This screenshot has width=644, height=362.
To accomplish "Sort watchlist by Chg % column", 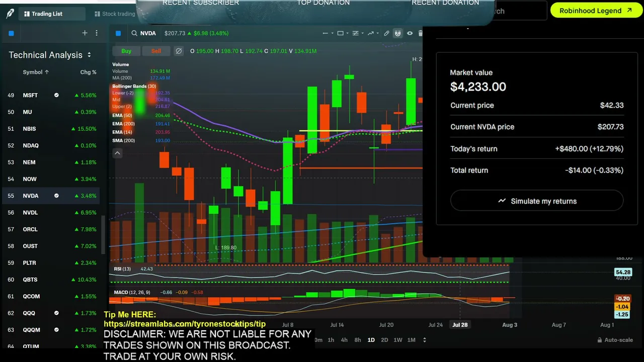I will pyautogui.click(x=88, y=72).
